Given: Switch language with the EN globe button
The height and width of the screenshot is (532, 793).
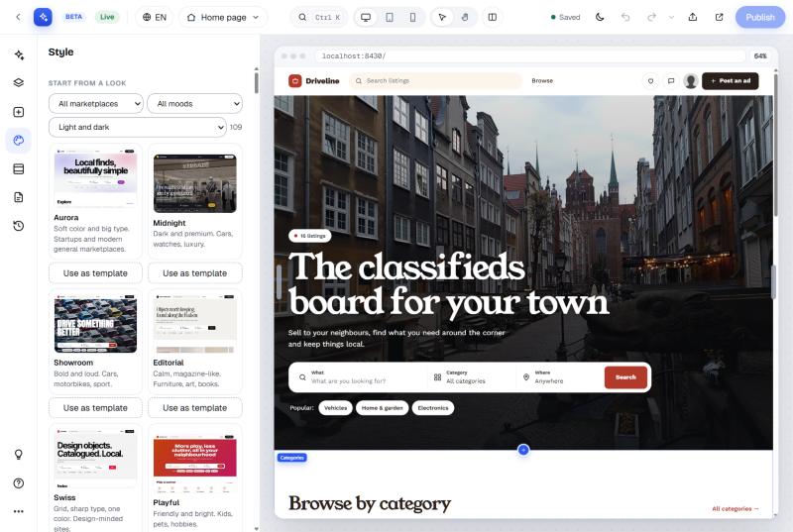Looking at the screenshot, I should (155, 17).
